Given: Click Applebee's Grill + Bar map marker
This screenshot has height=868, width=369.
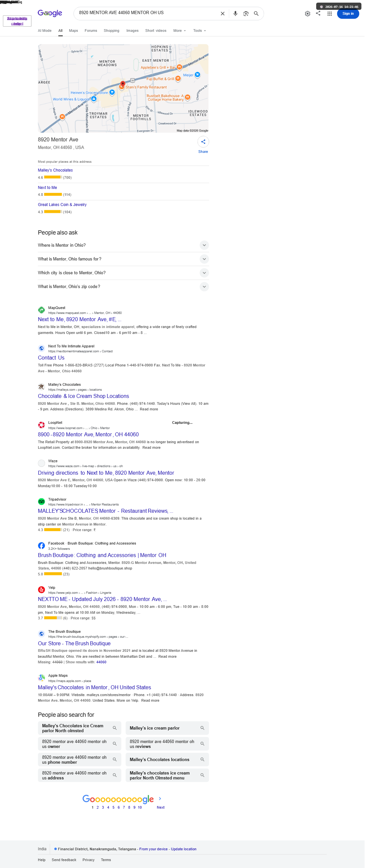Looking at the screenshot, I should [x=180, y=67].
